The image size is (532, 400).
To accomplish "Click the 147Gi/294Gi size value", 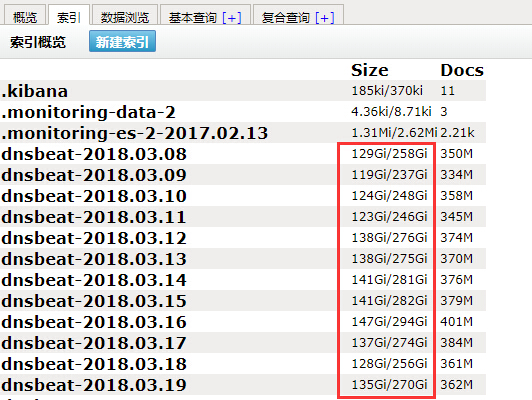I will coord(389,322).
